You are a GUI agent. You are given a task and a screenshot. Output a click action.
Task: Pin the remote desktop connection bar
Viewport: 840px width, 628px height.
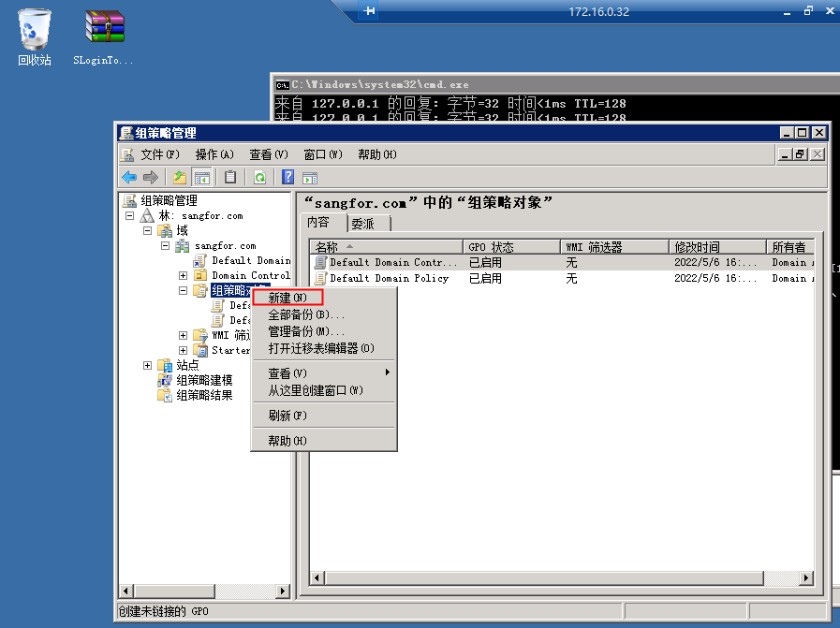pos(370,11)
